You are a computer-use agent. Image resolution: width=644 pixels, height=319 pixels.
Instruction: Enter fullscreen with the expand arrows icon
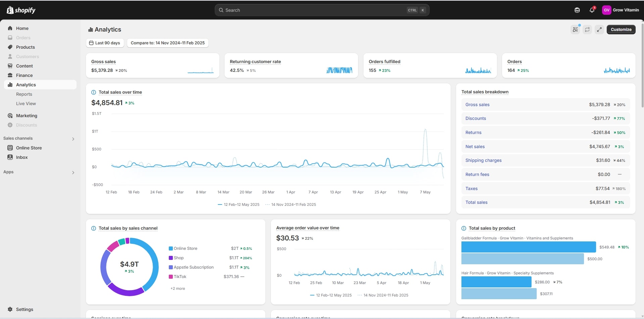pos(599,30)
